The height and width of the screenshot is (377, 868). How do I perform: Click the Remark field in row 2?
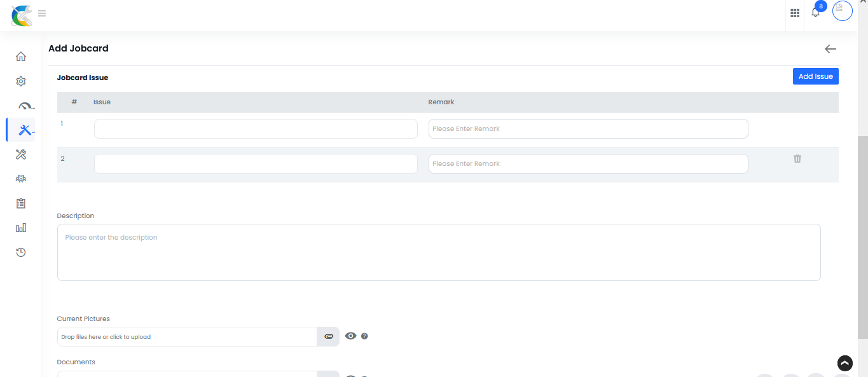click(588, 163)
